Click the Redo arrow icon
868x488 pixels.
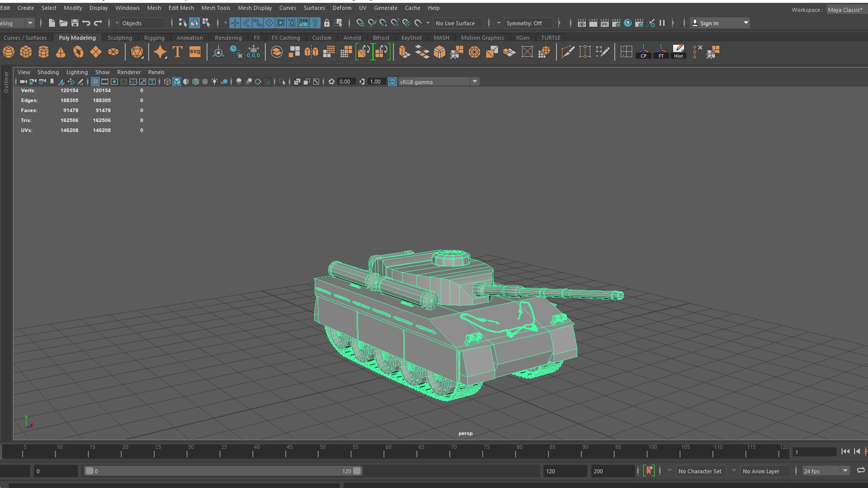point(98,23)
